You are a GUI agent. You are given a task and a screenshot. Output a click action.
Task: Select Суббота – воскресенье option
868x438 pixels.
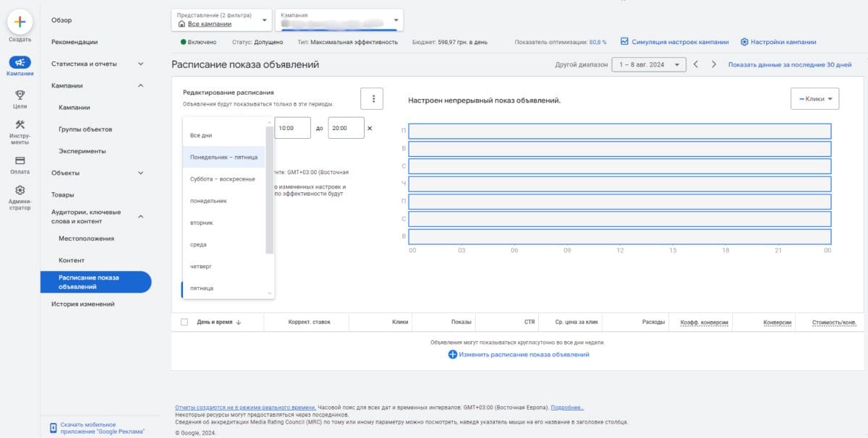[224, 179]
